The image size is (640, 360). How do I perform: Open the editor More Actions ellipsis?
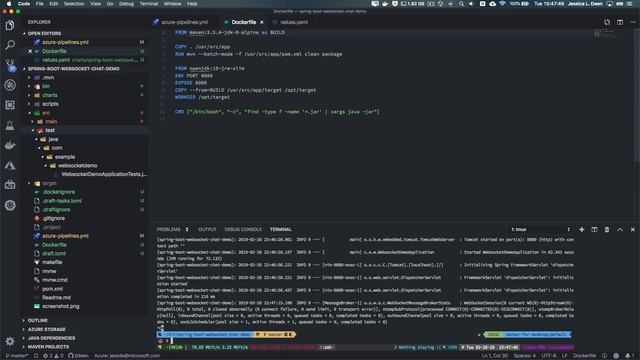coord(633,22)
